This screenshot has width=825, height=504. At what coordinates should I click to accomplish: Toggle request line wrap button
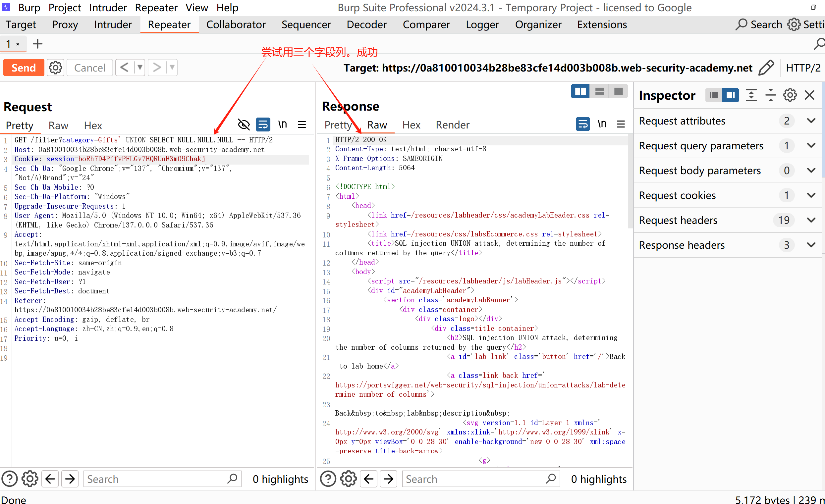click(263, 125)
